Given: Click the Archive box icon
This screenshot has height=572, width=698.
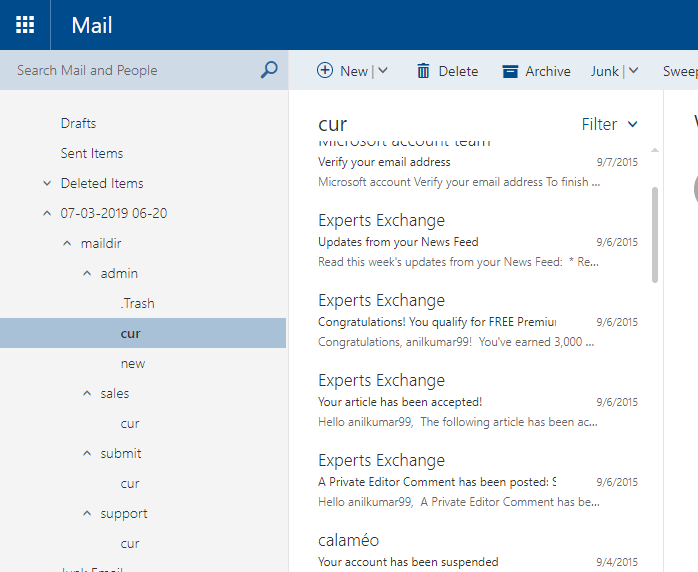Looking at the screenshot, I should (x=510, y=71).
